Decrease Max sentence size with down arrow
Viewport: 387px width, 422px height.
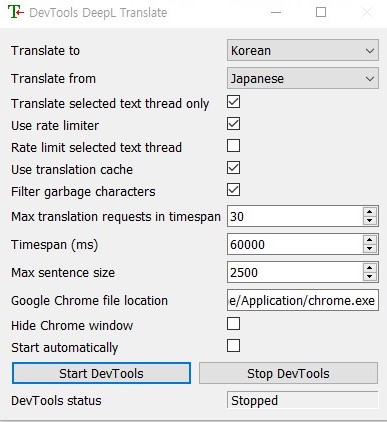click(370, 277)
